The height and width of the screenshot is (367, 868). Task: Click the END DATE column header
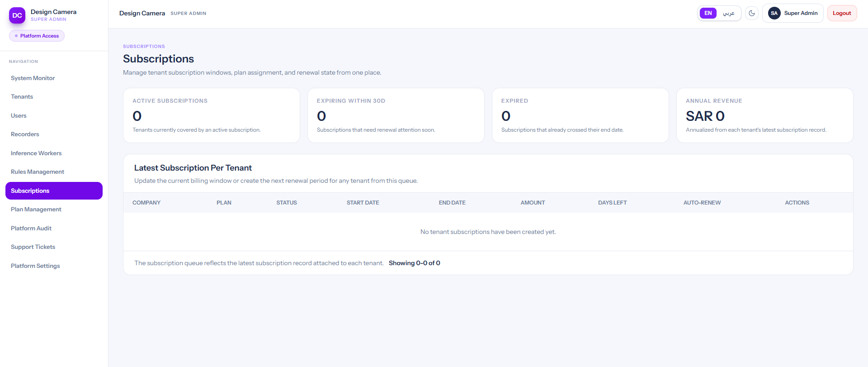452,203
